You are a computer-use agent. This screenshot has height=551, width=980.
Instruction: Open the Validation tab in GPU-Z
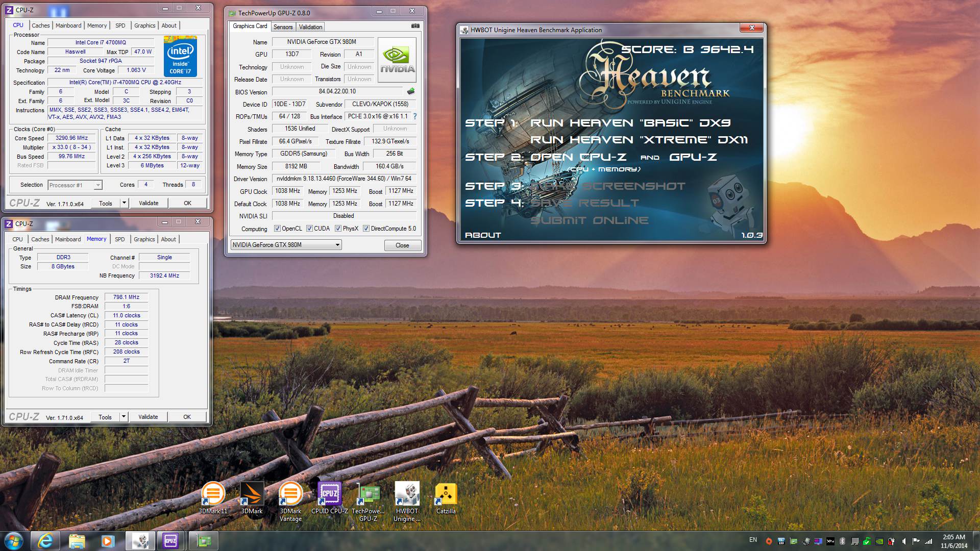pyautogui.click(x=310, y=27)
